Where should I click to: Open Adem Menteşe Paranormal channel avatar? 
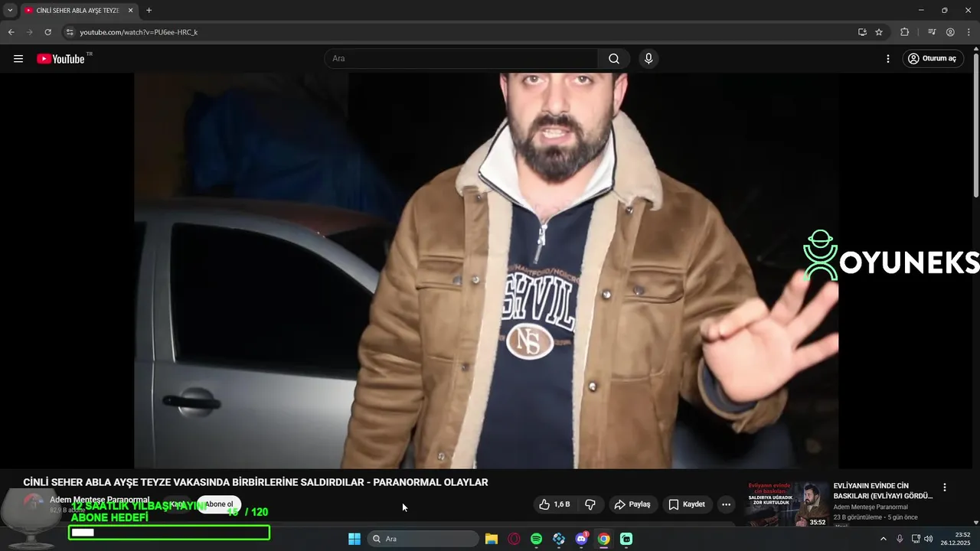click(33, 504)
